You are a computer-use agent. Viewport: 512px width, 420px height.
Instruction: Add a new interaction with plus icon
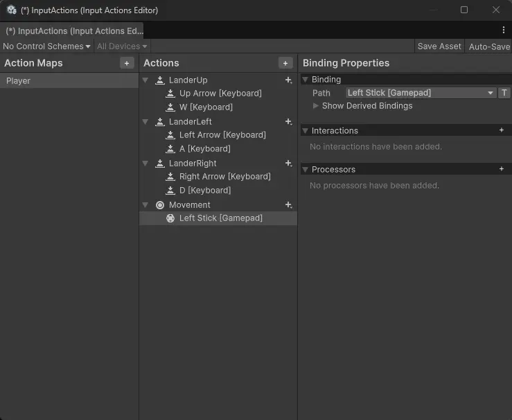[502, 130]
